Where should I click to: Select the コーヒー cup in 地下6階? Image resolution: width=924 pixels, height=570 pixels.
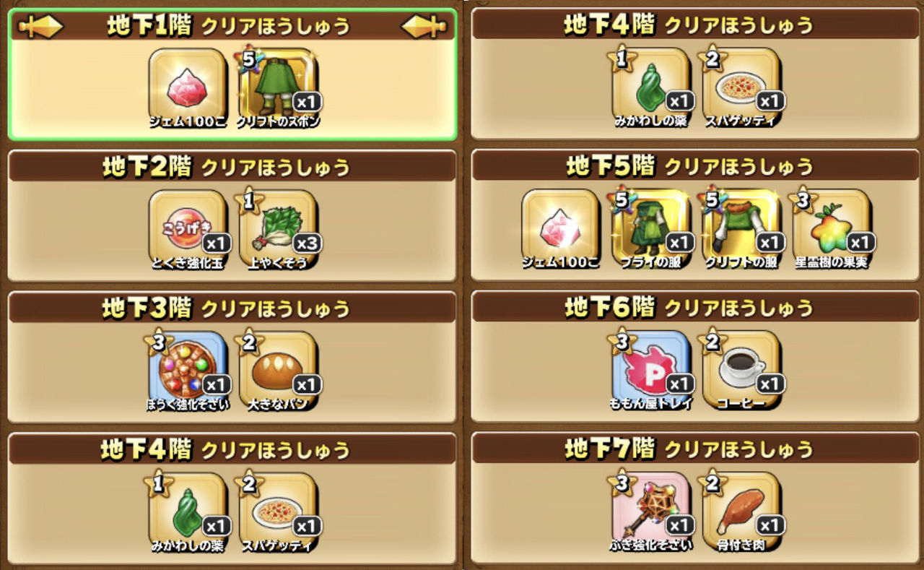(x=742, y=371)
